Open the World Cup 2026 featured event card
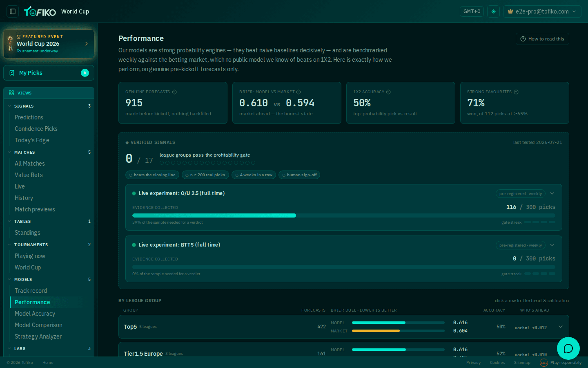588x368 pixels. point(49,44)
